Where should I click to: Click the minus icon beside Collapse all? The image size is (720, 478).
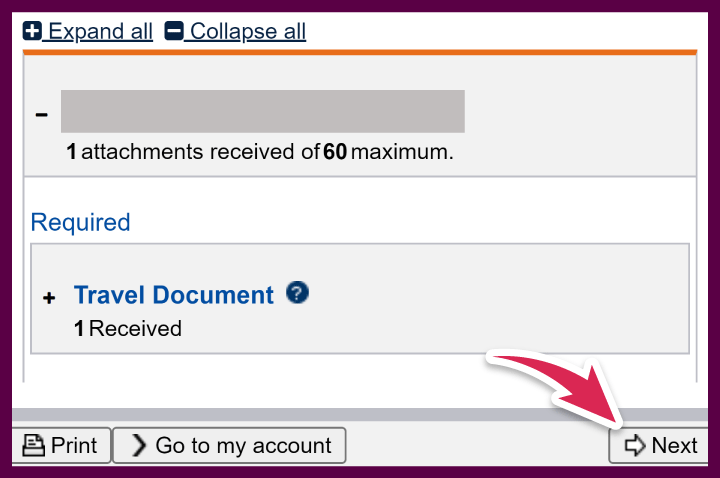click(x=174, y=31)
